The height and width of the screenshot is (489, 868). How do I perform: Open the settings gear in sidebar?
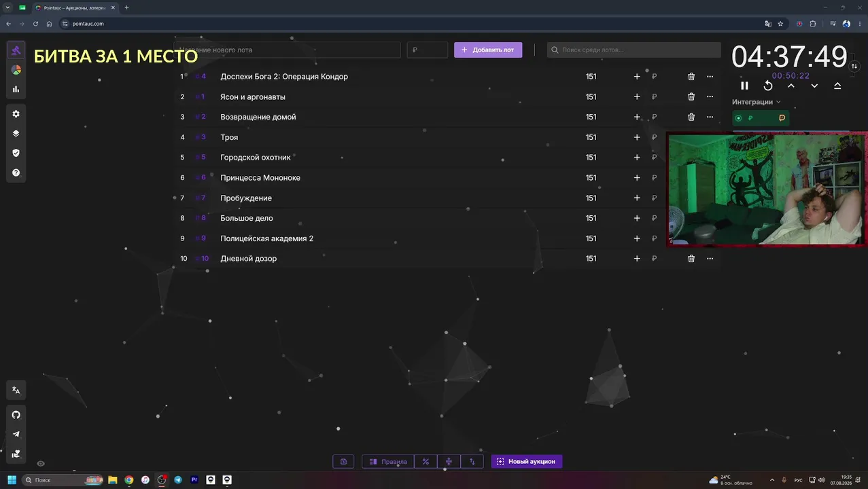pyautogui.click(x=16, y=114)
